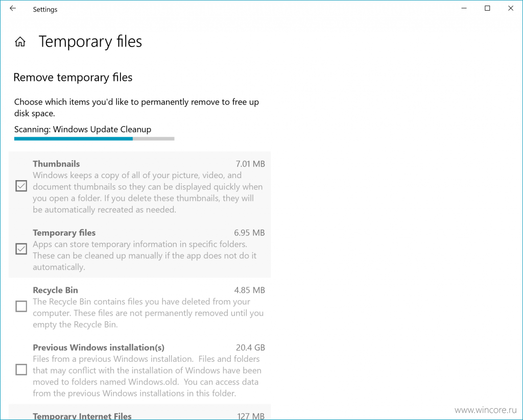Click the scanning progress bar
Screen dimensions: 523x420
94,139
